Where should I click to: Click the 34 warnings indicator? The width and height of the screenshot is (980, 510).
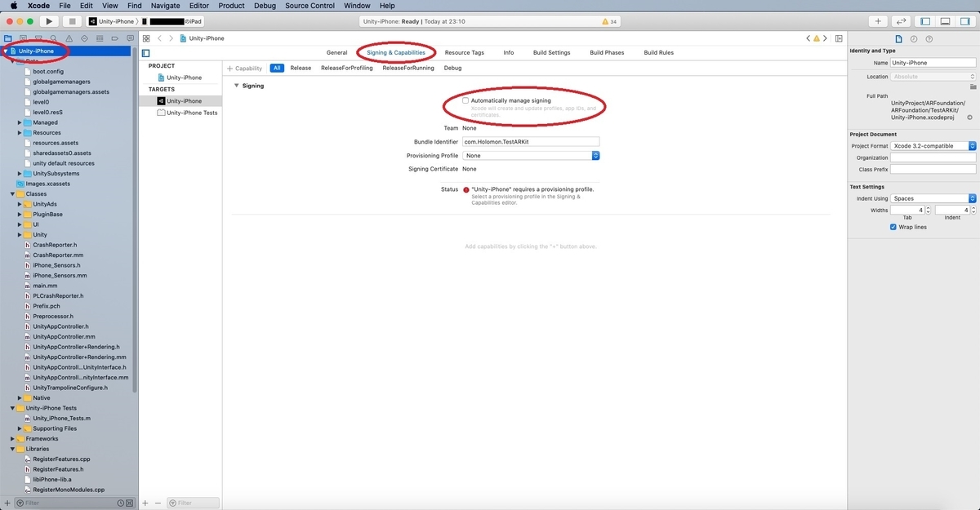[x=609, y=21]
